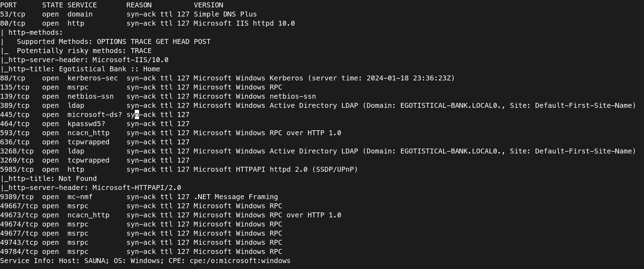Click 'ncacn_http' on the 593/tcp line
Screen dimensions: 644x269
(x=88, y=133)
